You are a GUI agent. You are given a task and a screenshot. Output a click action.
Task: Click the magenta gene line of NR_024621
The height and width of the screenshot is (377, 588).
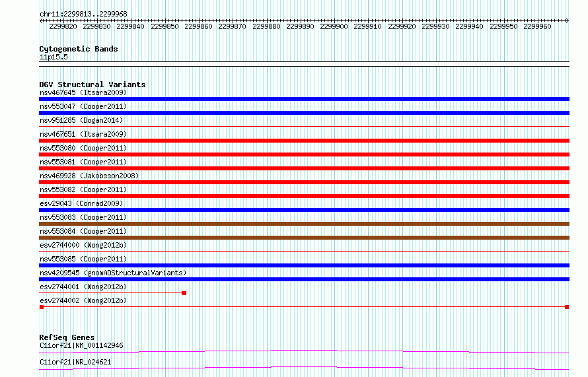point(304,368)
